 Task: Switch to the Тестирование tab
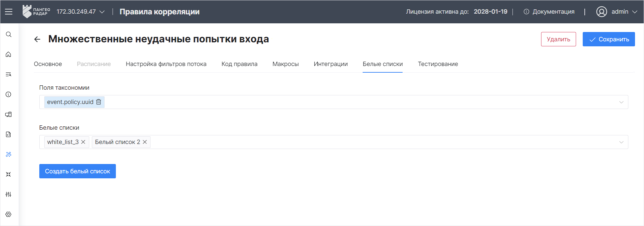pos(438,64)
